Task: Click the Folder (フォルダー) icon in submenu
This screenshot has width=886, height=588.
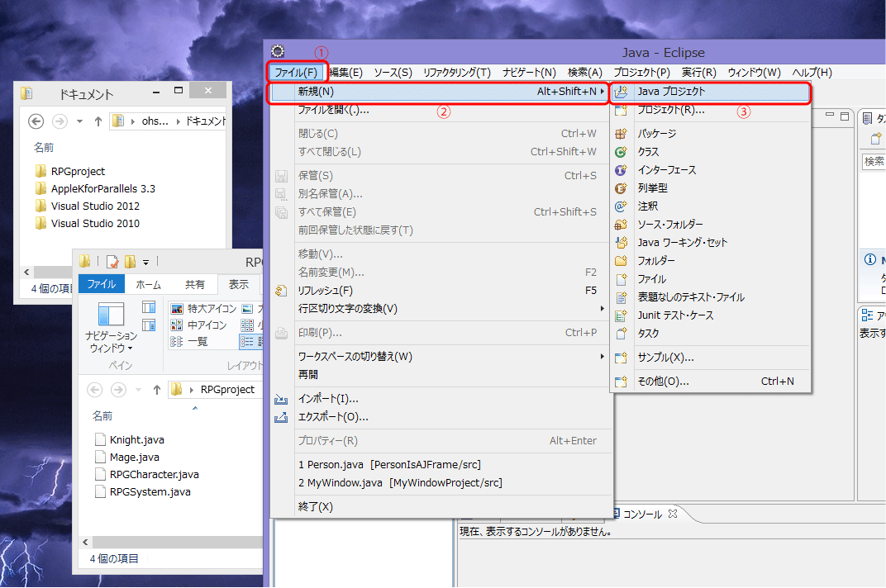Action: pos(621,261)
